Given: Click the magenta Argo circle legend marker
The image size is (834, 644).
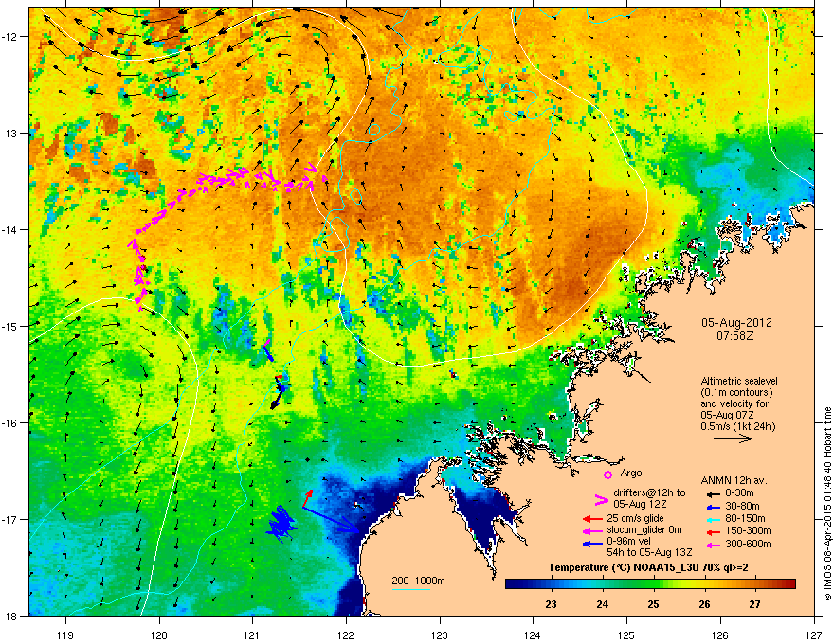Looking at the screenshot, I should coord(607,474).
